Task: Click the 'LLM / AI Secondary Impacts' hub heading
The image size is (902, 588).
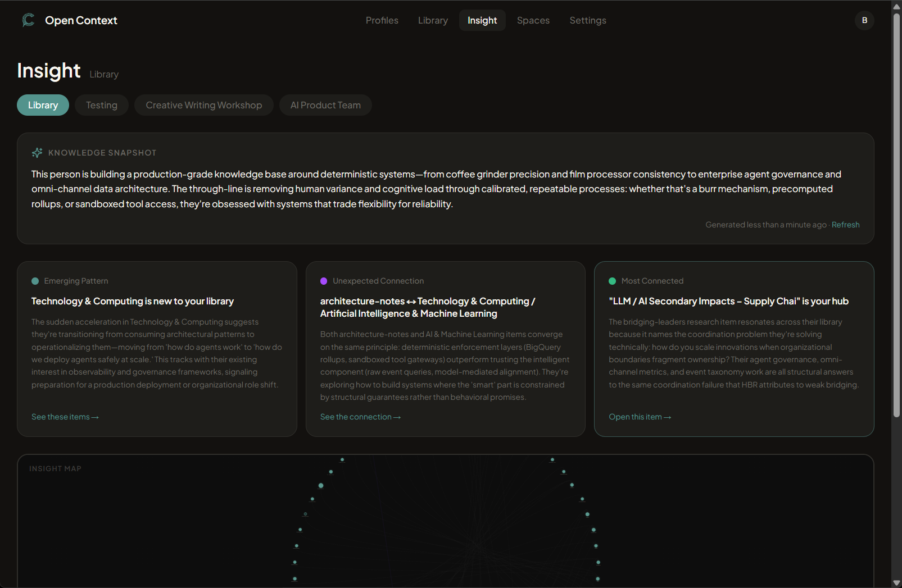Action: point(728,301)
